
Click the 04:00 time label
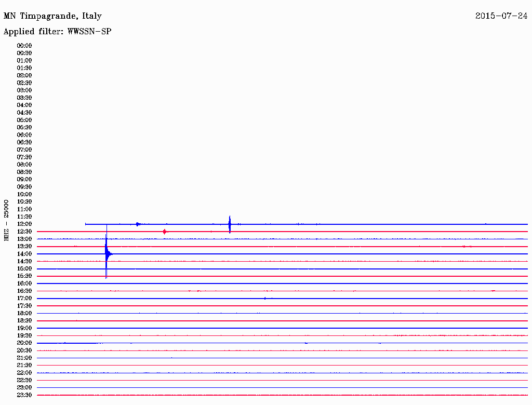(x=24, y=105)
